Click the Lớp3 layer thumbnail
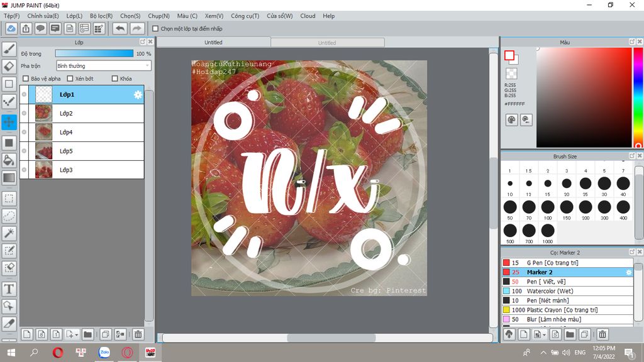The image size is (644, 362). click(x=43, y=170)
